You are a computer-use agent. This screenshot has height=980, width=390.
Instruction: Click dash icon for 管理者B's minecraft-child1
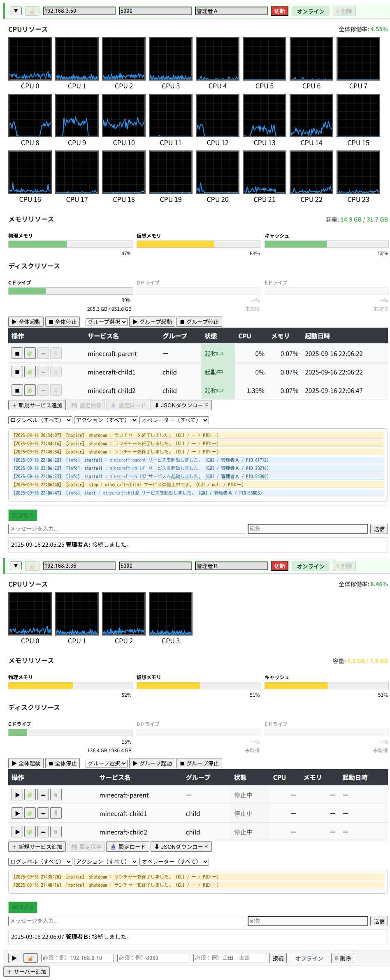pyautogui.click(x=43, y=813)
